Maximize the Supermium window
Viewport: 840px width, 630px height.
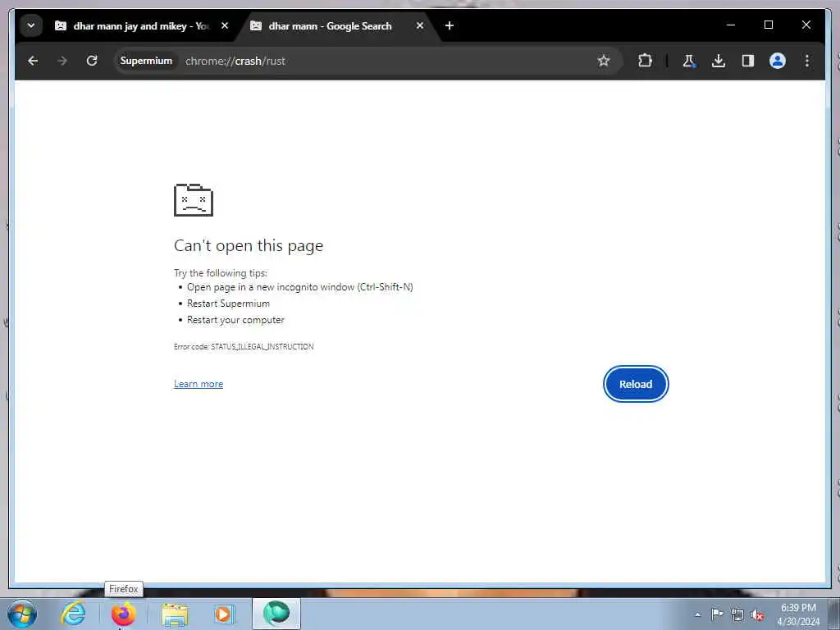[x=768, y=25]
